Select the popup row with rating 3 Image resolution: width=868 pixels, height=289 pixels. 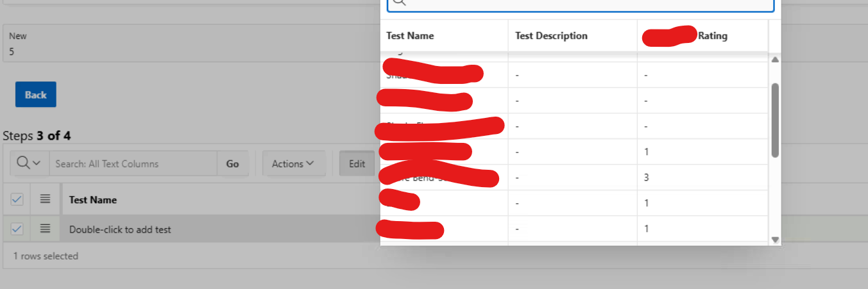coord(574,178)
